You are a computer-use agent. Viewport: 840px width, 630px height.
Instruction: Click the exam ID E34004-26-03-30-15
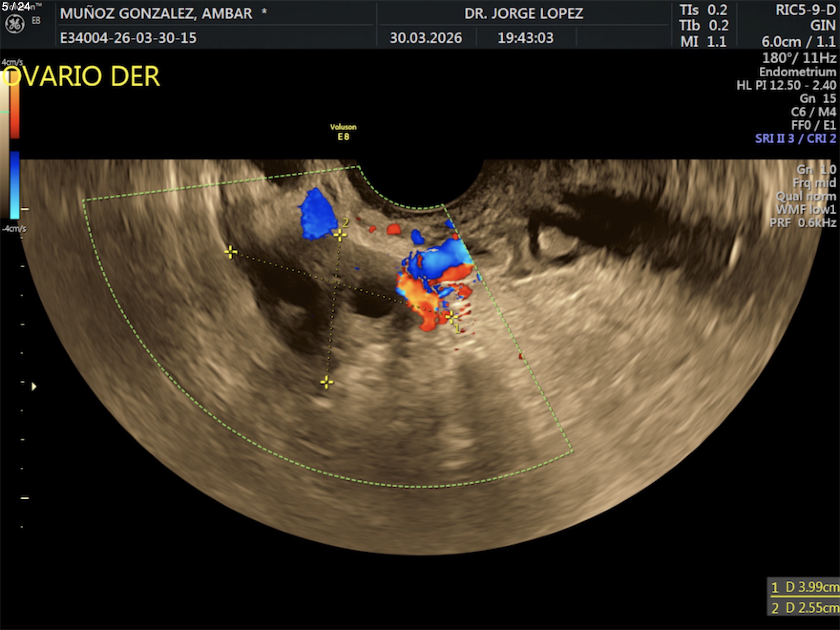(128, 38)
